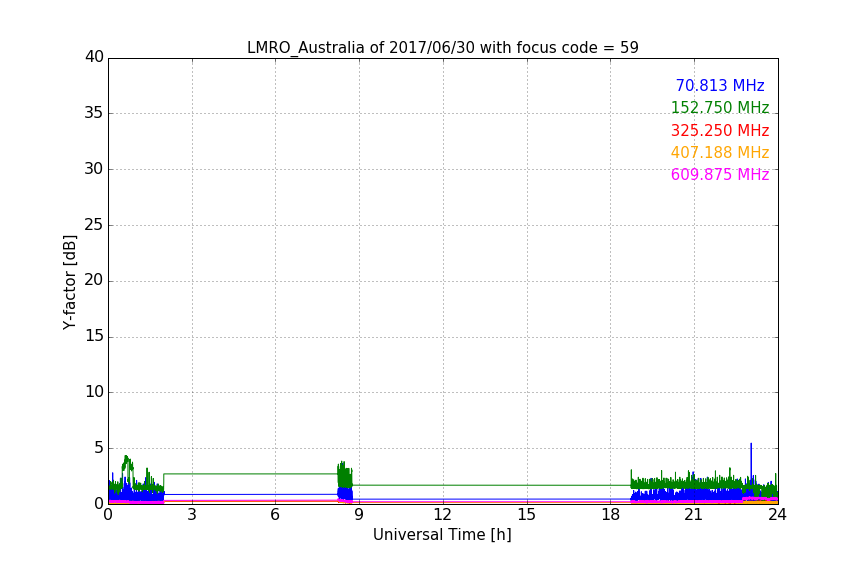
Task: Select the 325.250 MHz legend label
Action: [720, 131]
